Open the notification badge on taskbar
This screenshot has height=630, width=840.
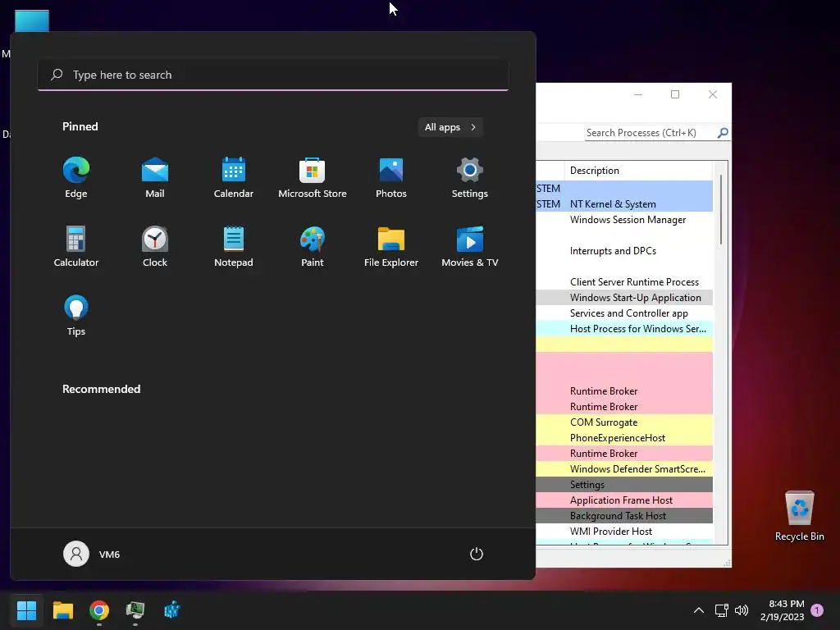[x=817, y=610]
